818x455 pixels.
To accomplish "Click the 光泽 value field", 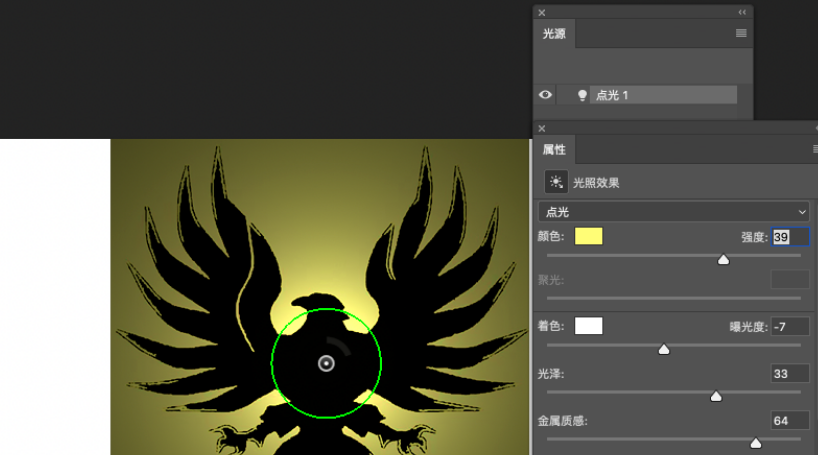I will 790,374.
